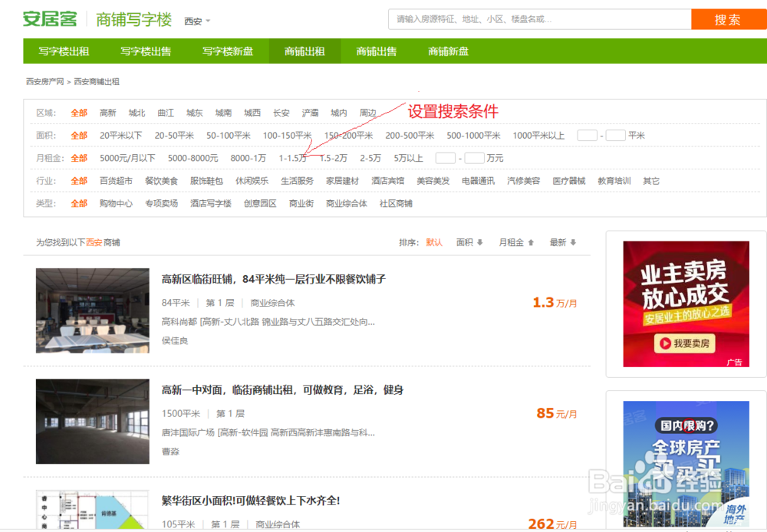Open listing 高新区临街旺铺 84平米 title
767x532 pixels.
point(274,279)
